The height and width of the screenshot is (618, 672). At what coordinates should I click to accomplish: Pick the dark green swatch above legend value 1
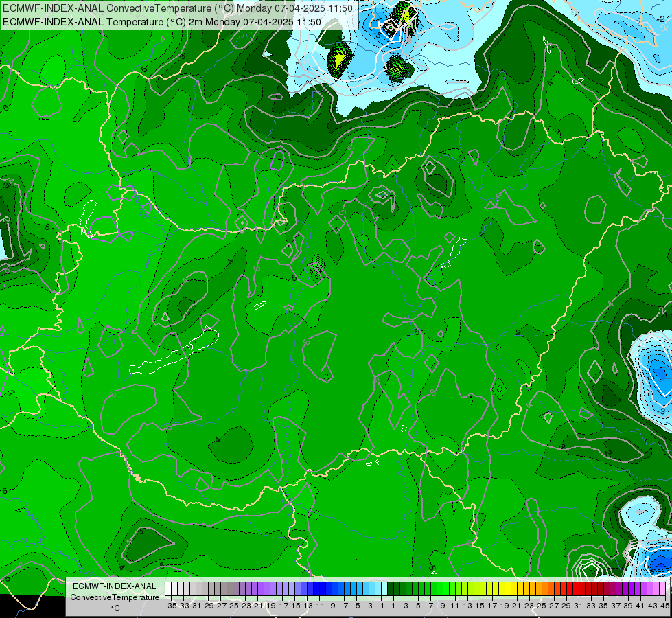point(391,589)
